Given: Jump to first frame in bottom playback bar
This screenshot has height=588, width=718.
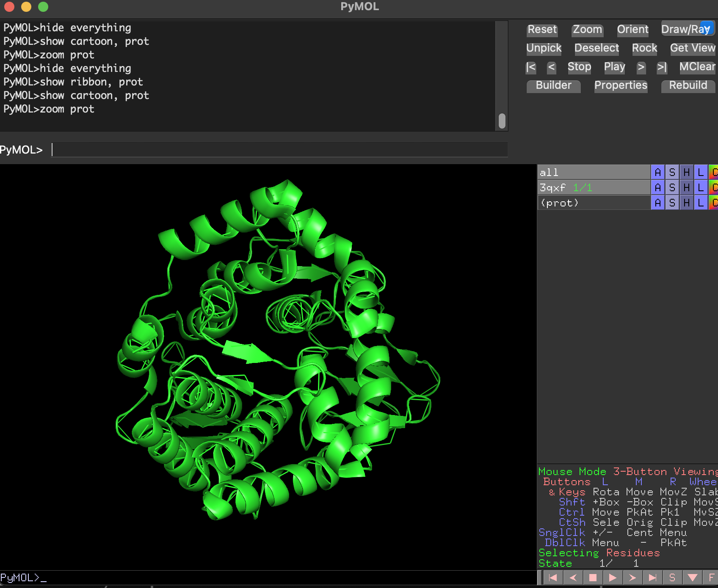Looking at the screenshot, I should pos(553,577).
